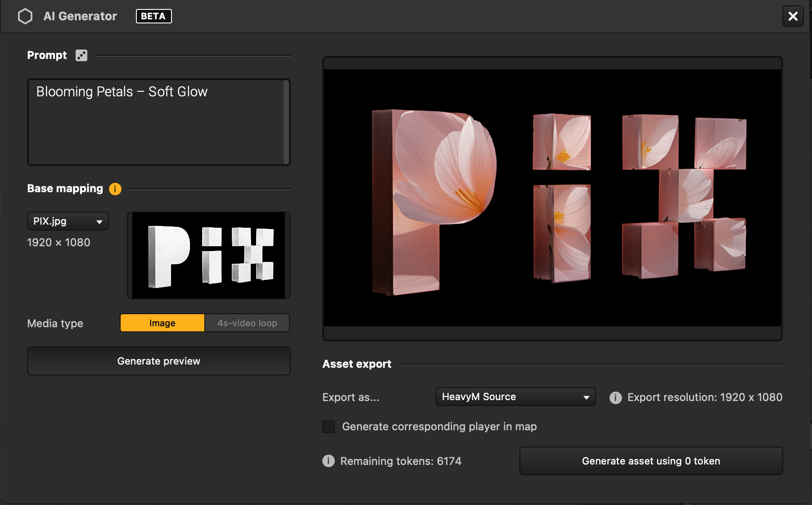Open the PIX.jpg base mapping dropdown

point(68,221)
